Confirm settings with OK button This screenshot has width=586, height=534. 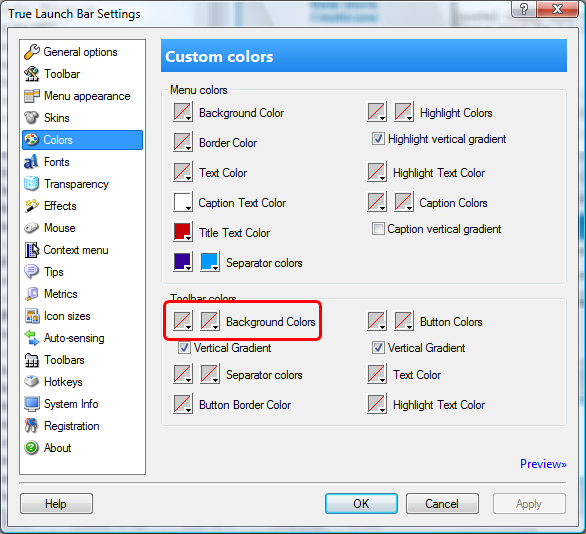pyautogui.click(x=361, y=504)
